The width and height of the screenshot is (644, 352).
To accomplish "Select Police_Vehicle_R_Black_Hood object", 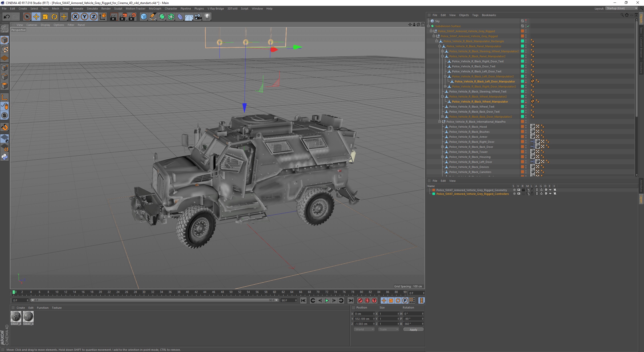I will (468, 127).
